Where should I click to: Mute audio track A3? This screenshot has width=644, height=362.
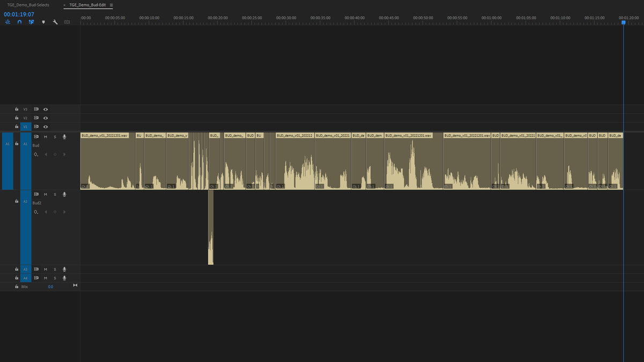pyautogui.click(x=46, y=269)
